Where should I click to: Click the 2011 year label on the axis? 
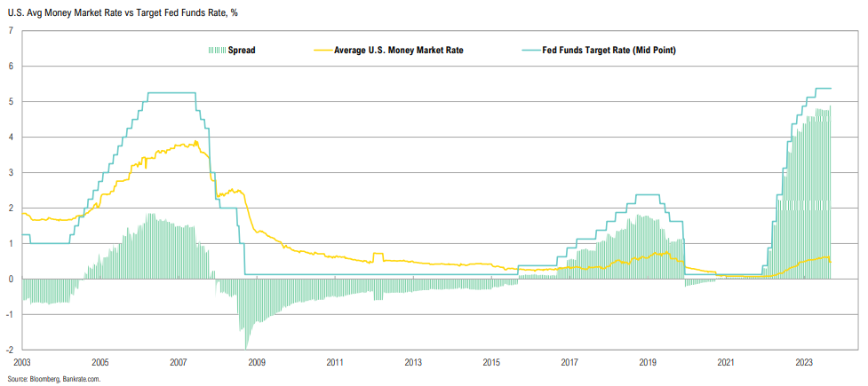click(x=335, y=362)
